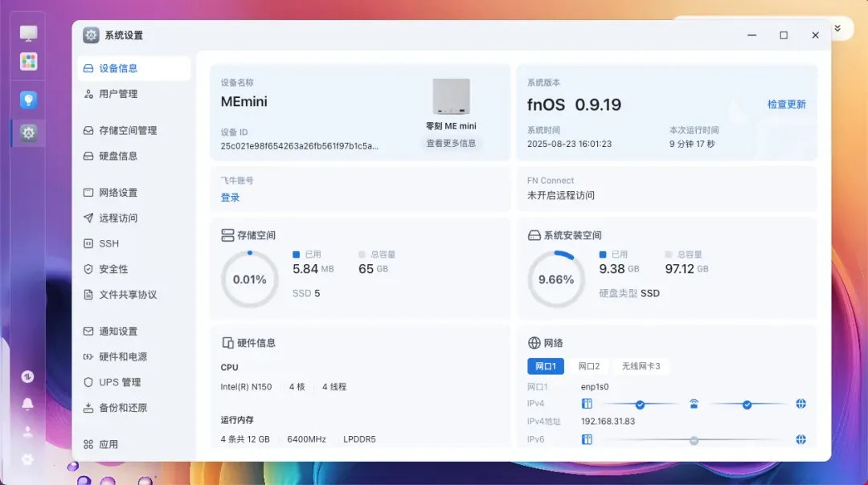Click the bell notification icon in dock

28,404
